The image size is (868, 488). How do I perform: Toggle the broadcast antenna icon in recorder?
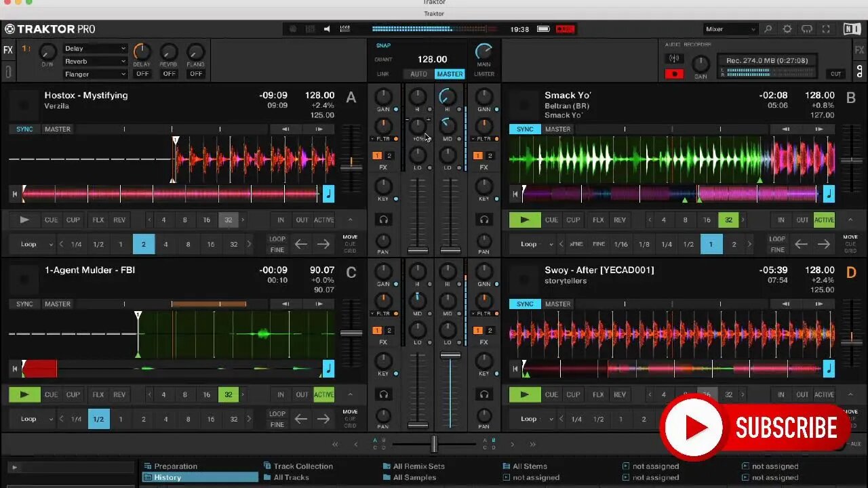(x=674, y=58)
